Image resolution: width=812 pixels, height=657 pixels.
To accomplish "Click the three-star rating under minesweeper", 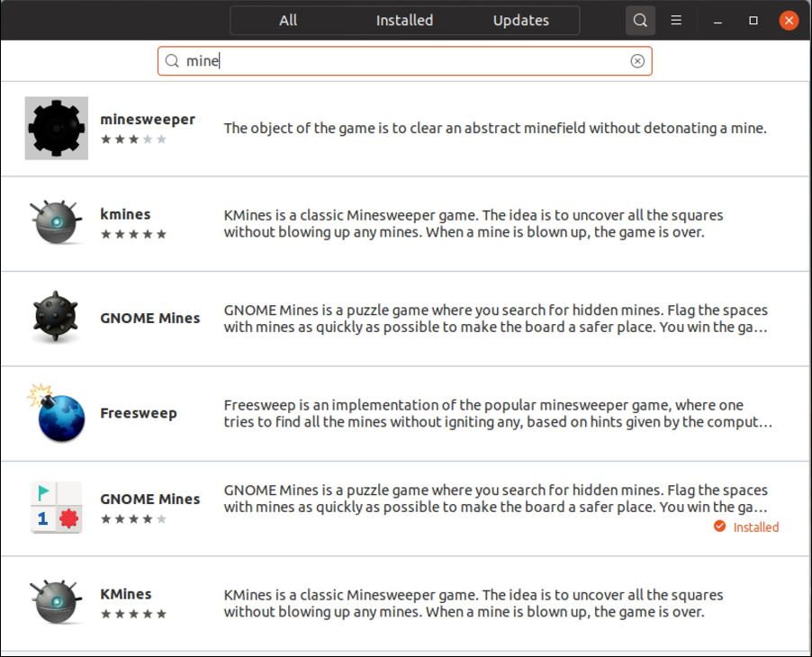I will coord(133,139).
